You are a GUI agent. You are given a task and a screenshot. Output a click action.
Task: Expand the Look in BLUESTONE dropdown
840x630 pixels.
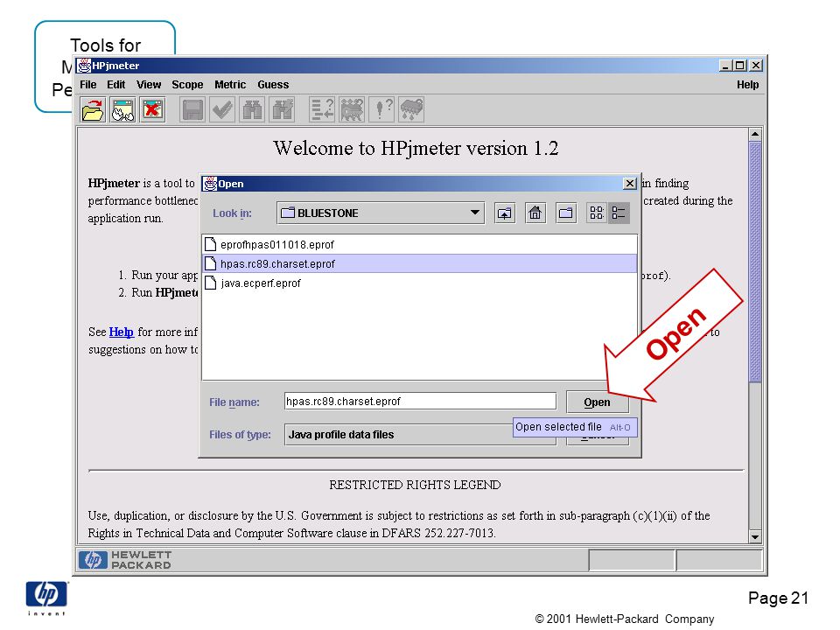474,213
